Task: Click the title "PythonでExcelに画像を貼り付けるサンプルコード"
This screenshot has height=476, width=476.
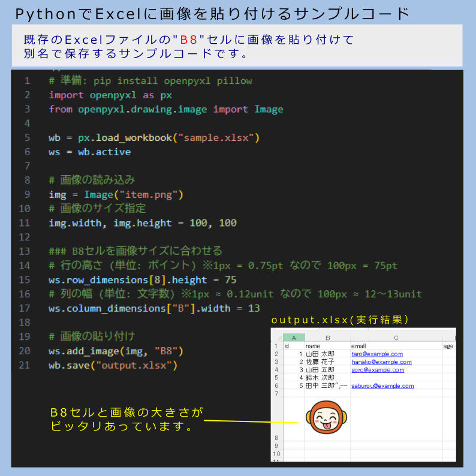Action: [x=212, y=14]
